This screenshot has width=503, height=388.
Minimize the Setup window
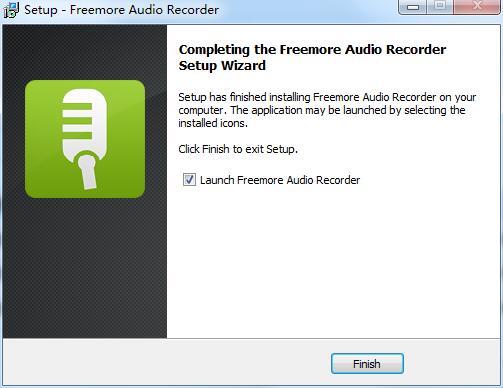tap(413, 6)
